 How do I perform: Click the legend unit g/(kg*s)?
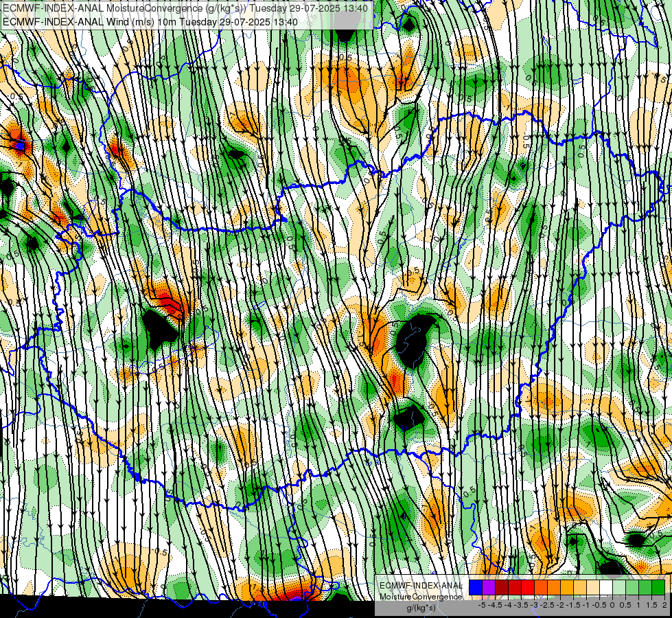(421, 608)
